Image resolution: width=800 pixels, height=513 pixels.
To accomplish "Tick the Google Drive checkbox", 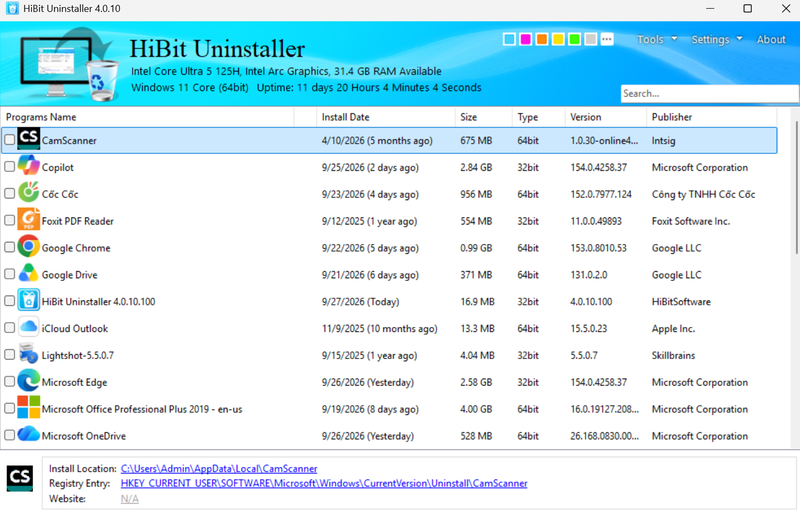I will (9, 274).
